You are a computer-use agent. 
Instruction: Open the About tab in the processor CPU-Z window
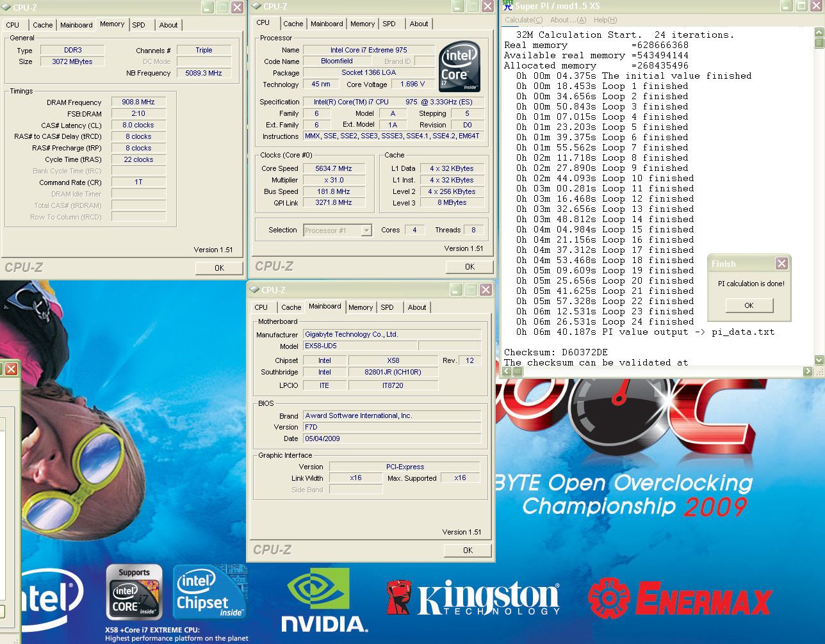419,24
